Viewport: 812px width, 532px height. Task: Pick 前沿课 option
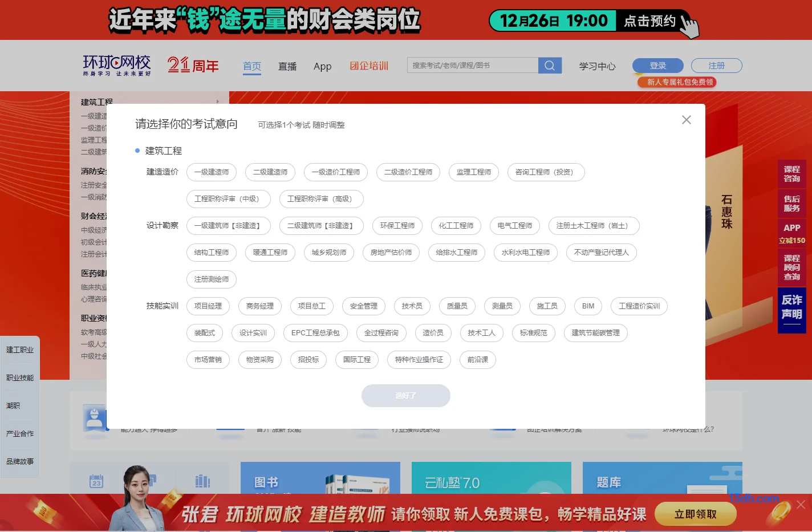(x=478, y=360)
